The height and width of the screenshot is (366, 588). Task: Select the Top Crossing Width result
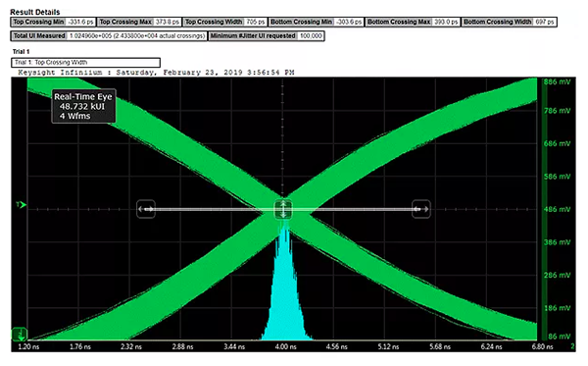(x=225, y=23)
